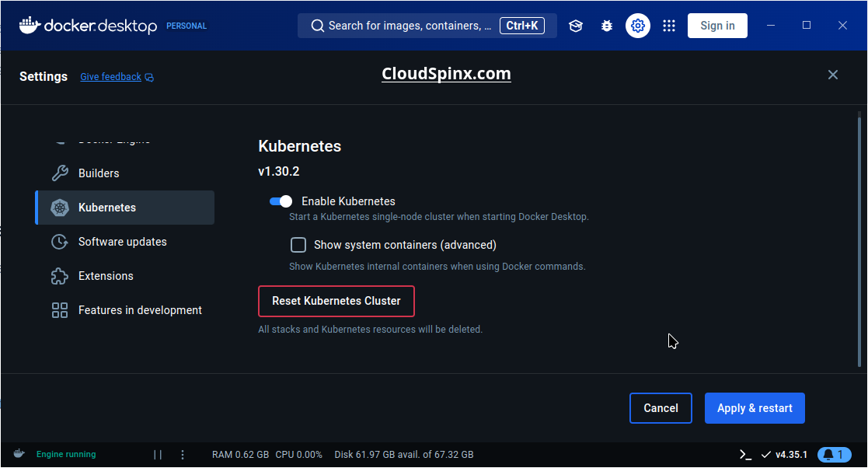Report a bug via the troubleshoot icon

[606, 25]
